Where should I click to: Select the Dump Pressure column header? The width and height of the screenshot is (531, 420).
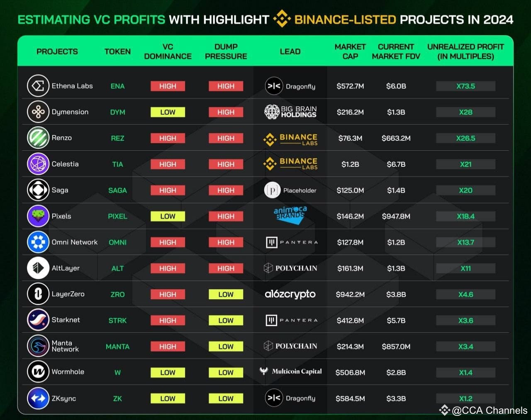[x=226, y=51]
